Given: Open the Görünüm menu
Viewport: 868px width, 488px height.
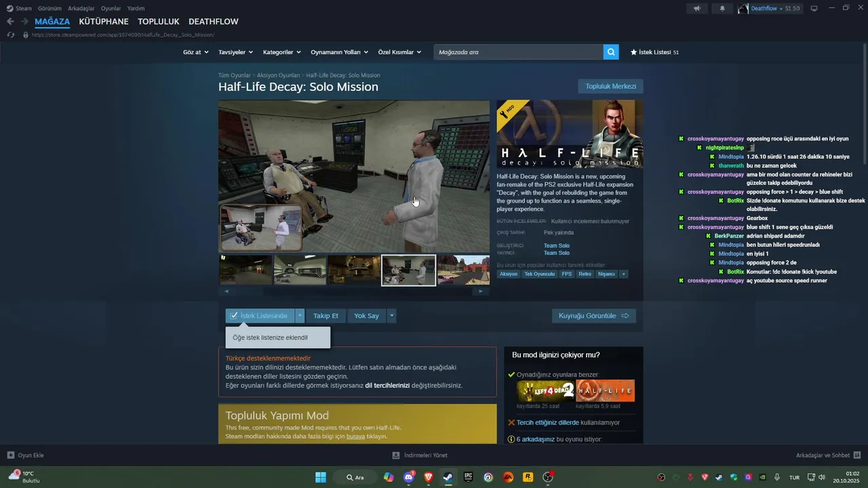Looking at the screenshot, I should point(50,8).
